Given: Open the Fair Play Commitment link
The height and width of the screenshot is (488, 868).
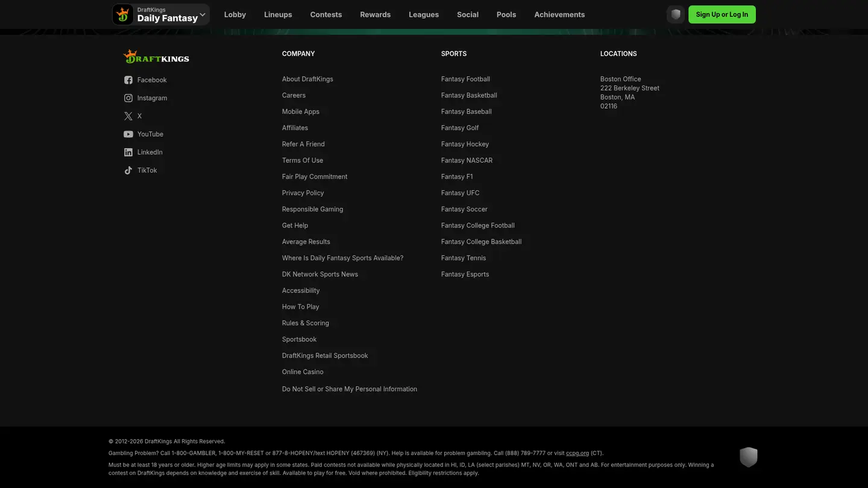Looking at the screenshot, I should click(315, 177).
